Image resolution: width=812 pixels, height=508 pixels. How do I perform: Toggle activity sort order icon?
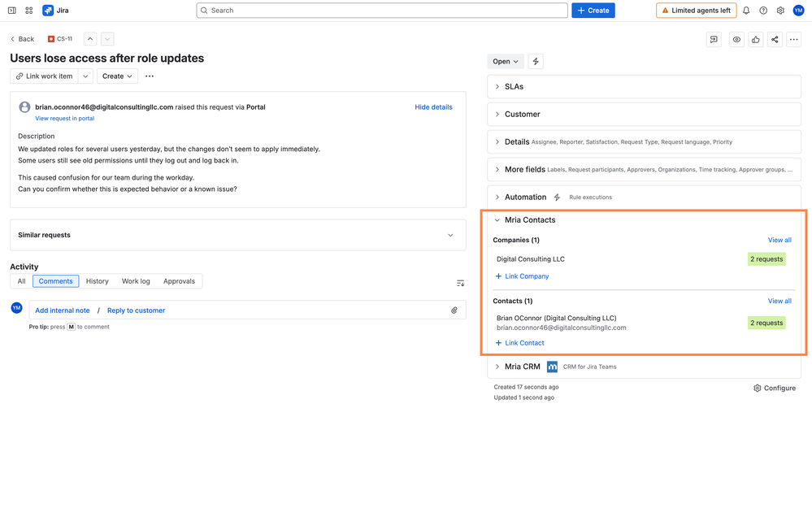pos(460,283)
